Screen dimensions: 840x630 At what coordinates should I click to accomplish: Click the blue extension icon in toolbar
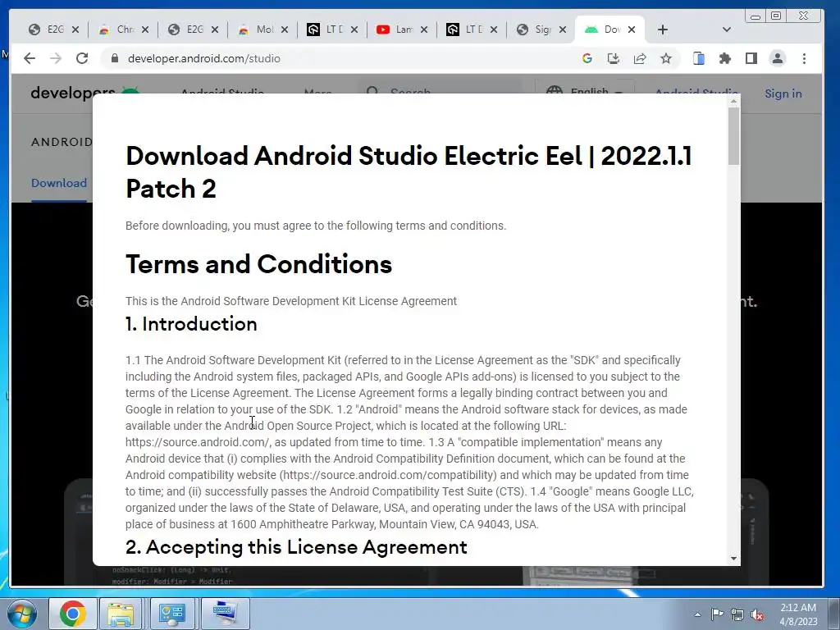tap(699, 58)
